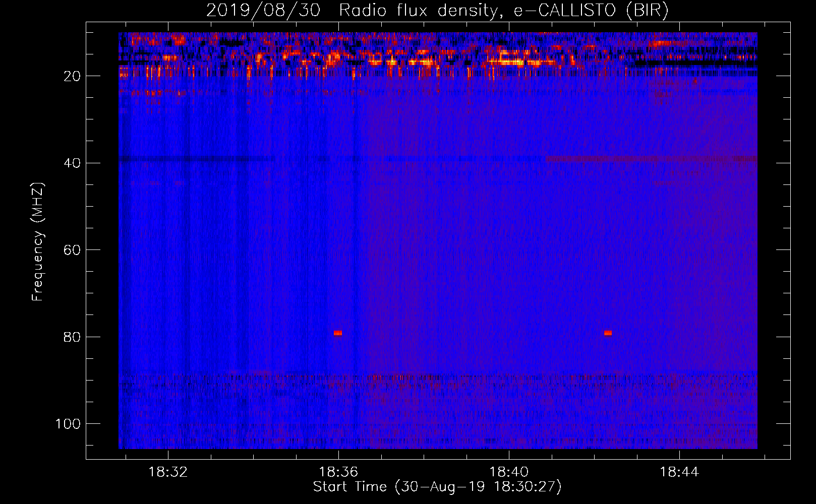
Task: Click the 'Start Time (30-Aug-19 18:30:27)' label
Action: [437, 487]
